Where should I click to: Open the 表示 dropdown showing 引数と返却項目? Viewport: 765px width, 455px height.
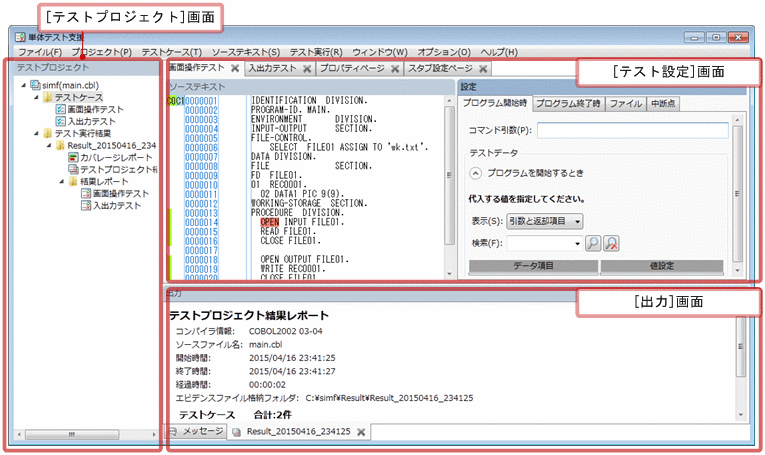pos(544,221)
